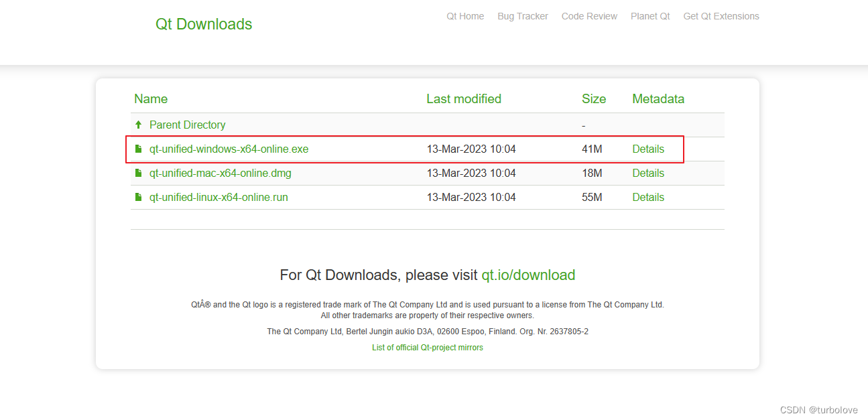Viewport: 868px width, 420px height.
Task: Click the 'All other trademarks' footer line
Action: click(x=428, y=316)
